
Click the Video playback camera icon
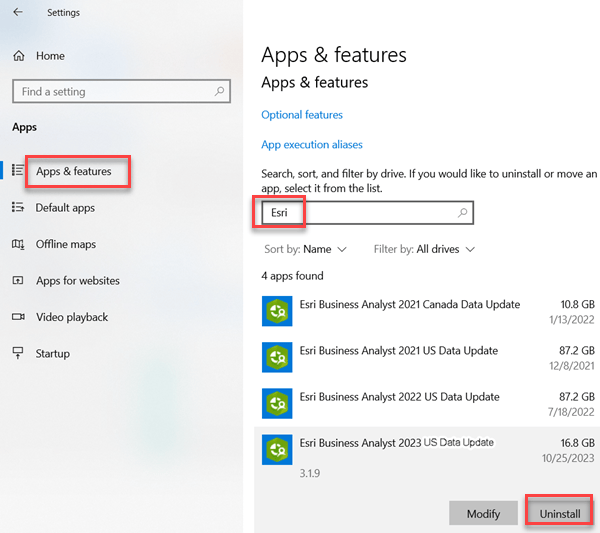(18, 317)
